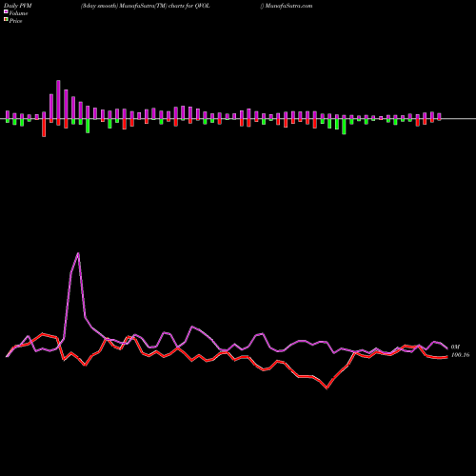Open the MunafaSutra.com watermark link
The image size is (476, 476).
(288, 6)
